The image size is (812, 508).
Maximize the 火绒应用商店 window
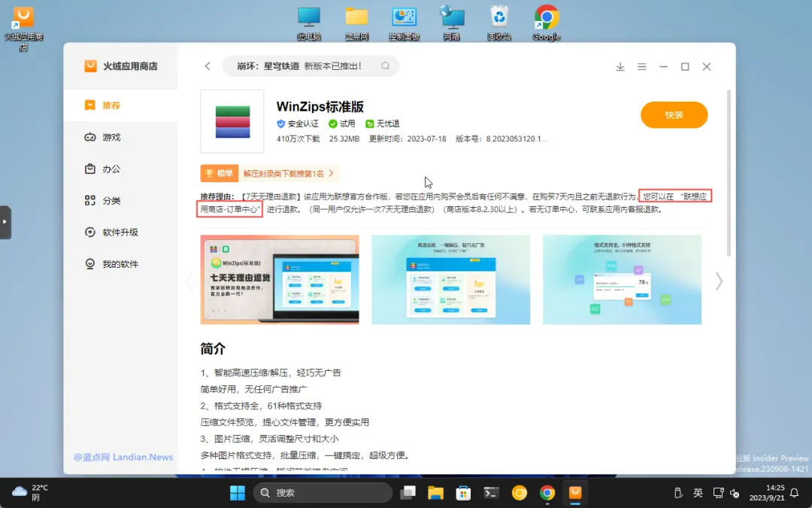(685, 66)
